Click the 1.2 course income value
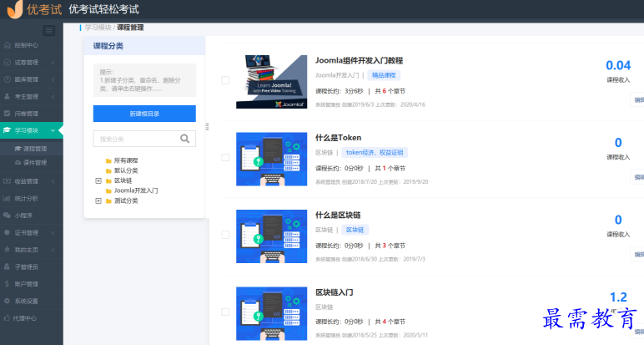The width and height of the screenshot is (644, 345). (618, 297)
